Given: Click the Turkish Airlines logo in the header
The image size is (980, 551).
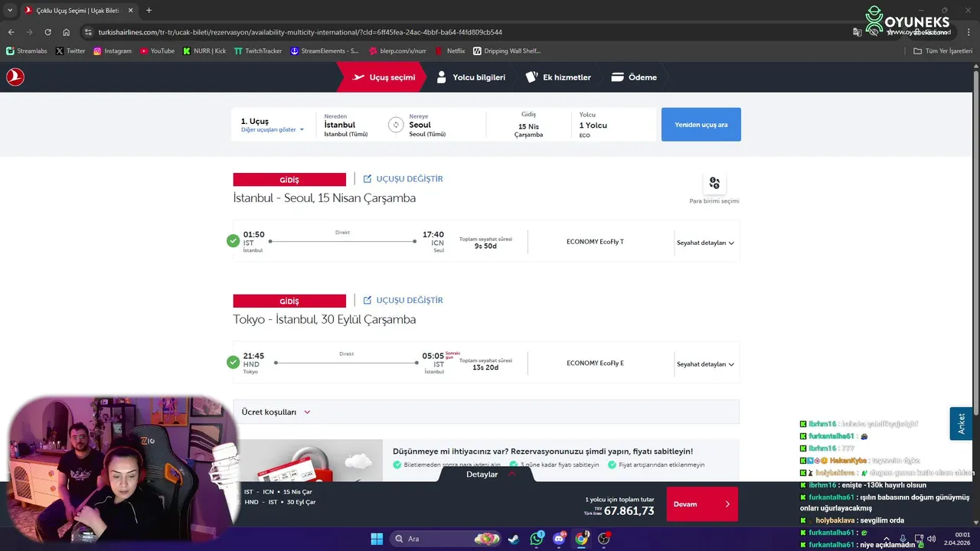Looking at the screenshot, I should [15, 77].
